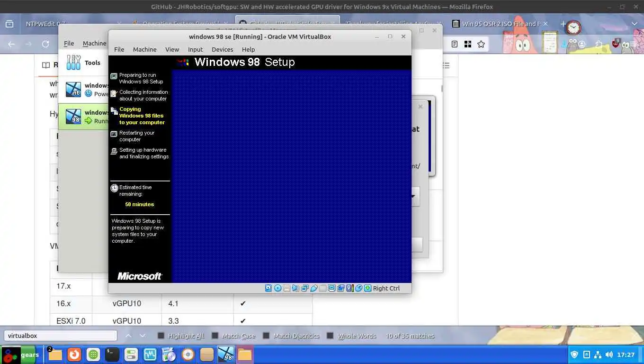The height and width of the screenshot is (364, 644).
Task: Open Firefox View button at tab bar left
Action: pyautogui.click(x=9, y=24)
